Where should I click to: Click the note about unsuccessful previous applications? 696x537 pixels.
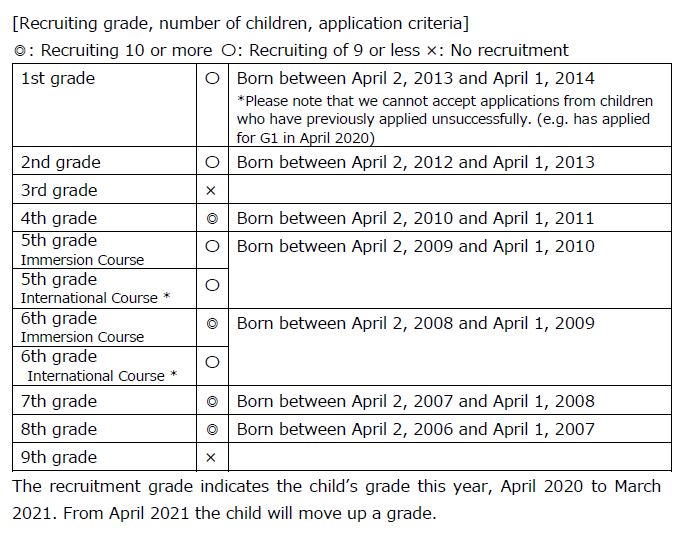click(x=445, y=119)
